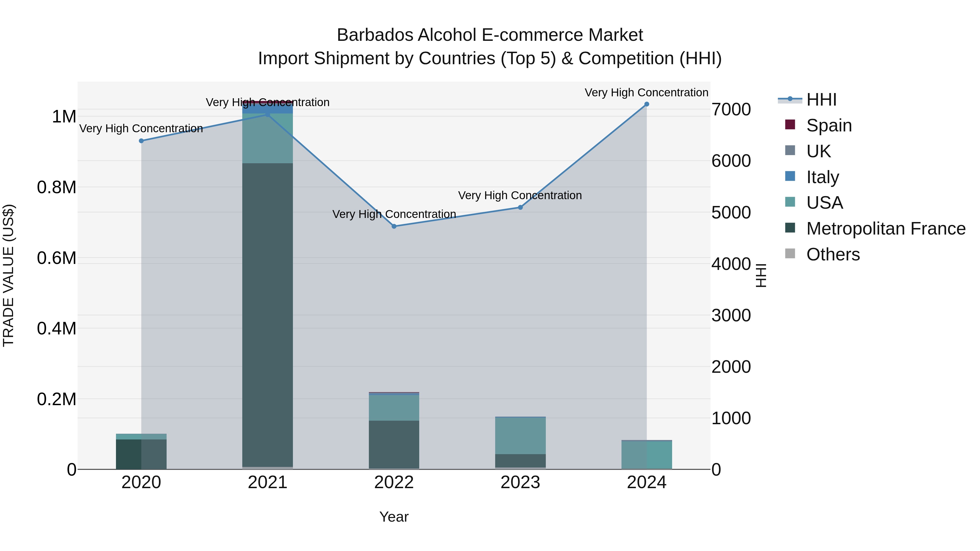The image size is (980, 551).
Task: Select the 2021 Italy bar segment
Action: [x=267, y=108]
